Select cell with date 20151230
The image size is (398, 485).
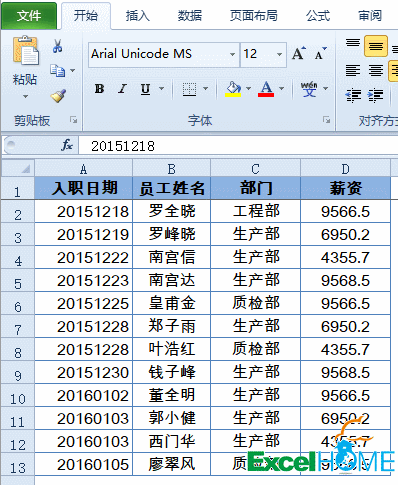[84, 372]
